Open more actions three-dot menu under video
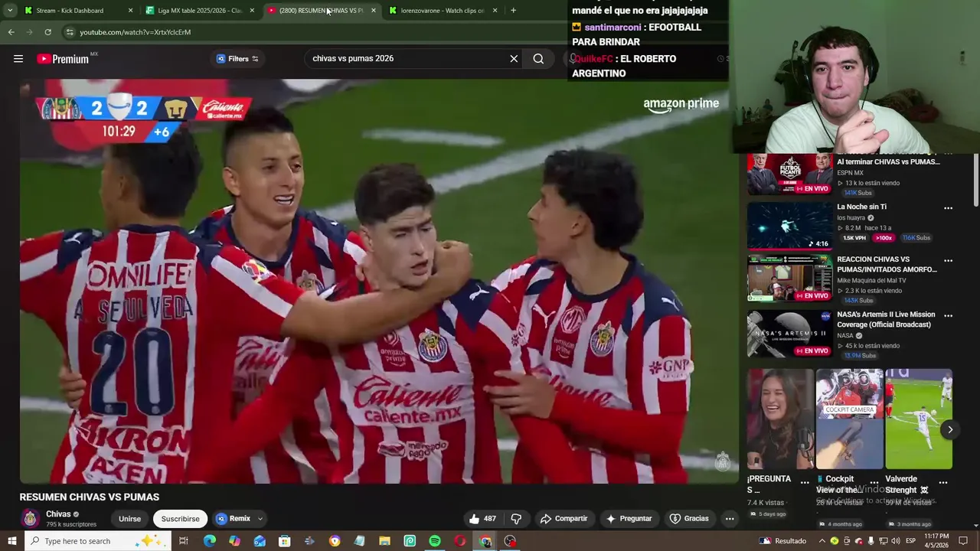Viewport: 980px width, 551px height. 730,519
